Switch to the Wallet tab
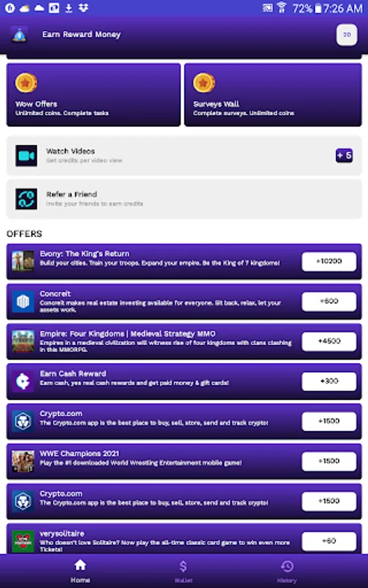 pyautogui.click(x=183, y=571)
